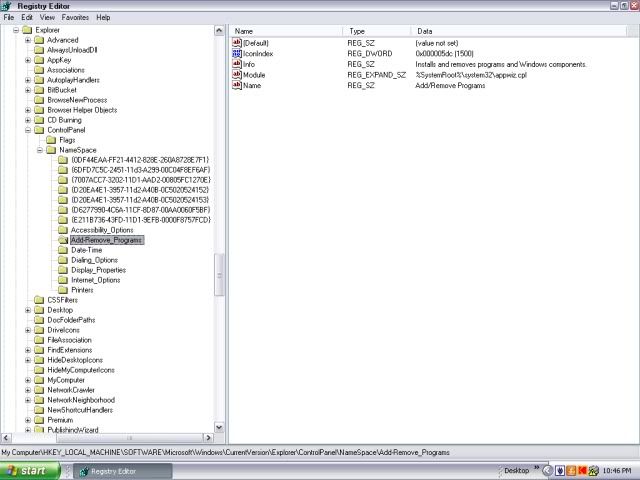640x480 pixels.
Task: Expand the AppKey key
Action: pyautogui.click(x=28, y=60)
